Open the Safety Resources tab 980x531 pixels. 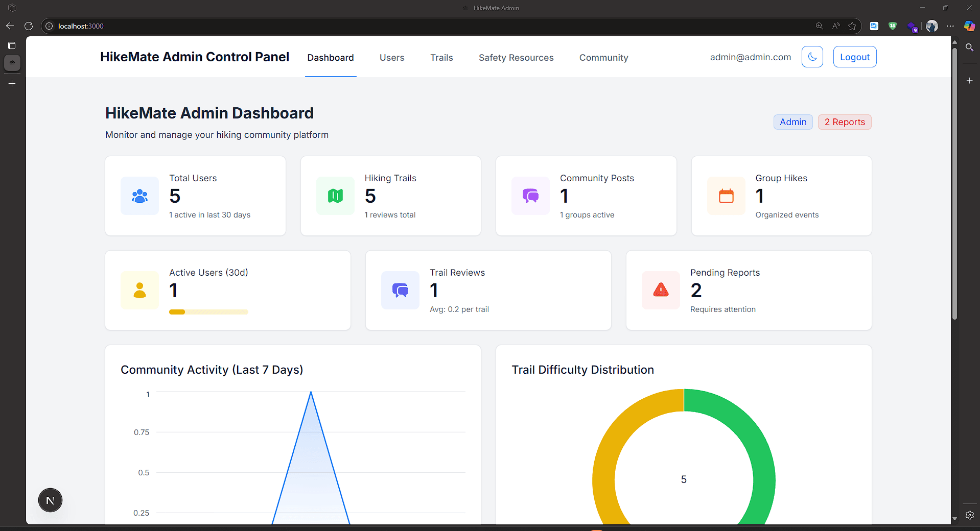tap(516, 58)
